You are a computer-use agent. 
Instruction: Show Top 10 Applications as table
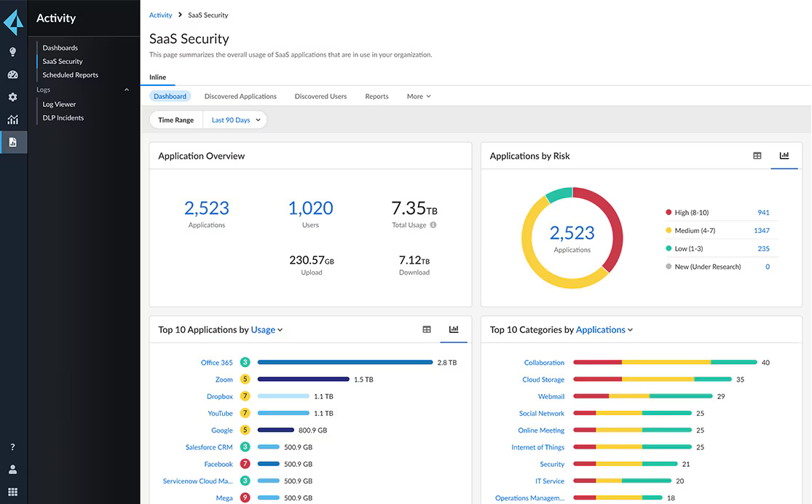[x=427, y=330]
